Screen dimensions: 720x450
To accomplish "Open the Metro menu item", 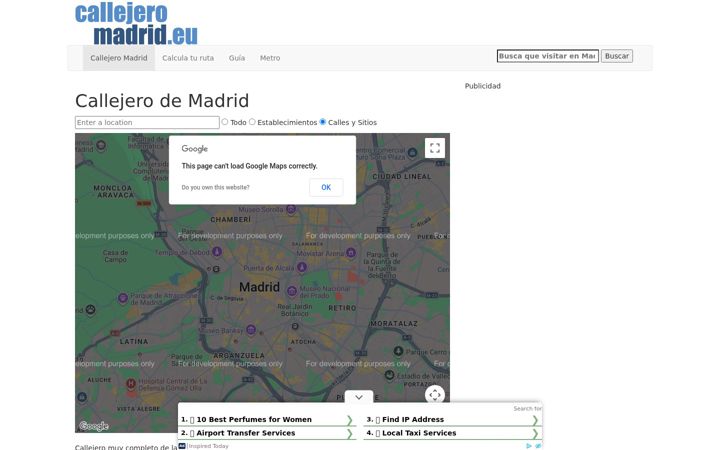I will (270, 58).
